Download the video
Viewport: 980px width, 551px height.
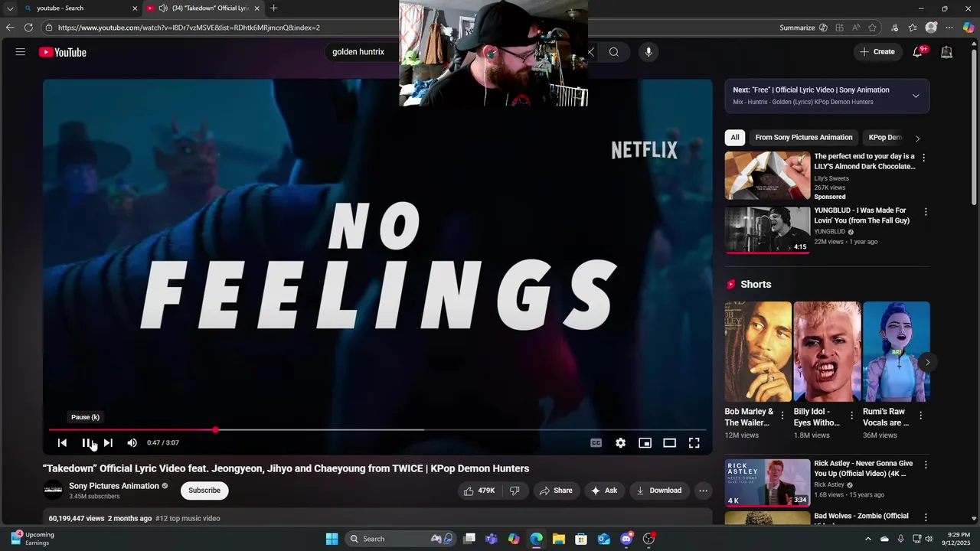[658, 491]
